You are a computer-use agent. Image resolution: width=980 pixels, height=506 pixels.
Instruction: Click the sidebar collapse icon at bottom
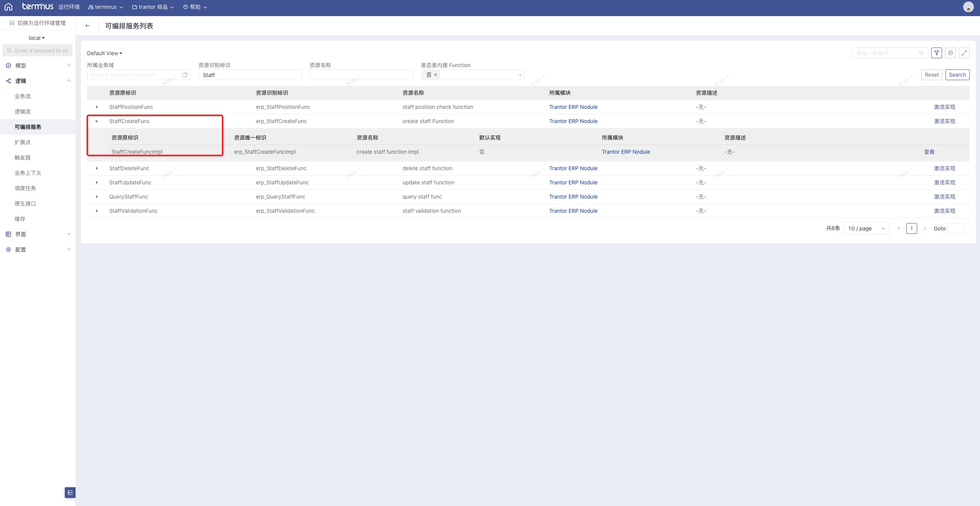point(70,493)
